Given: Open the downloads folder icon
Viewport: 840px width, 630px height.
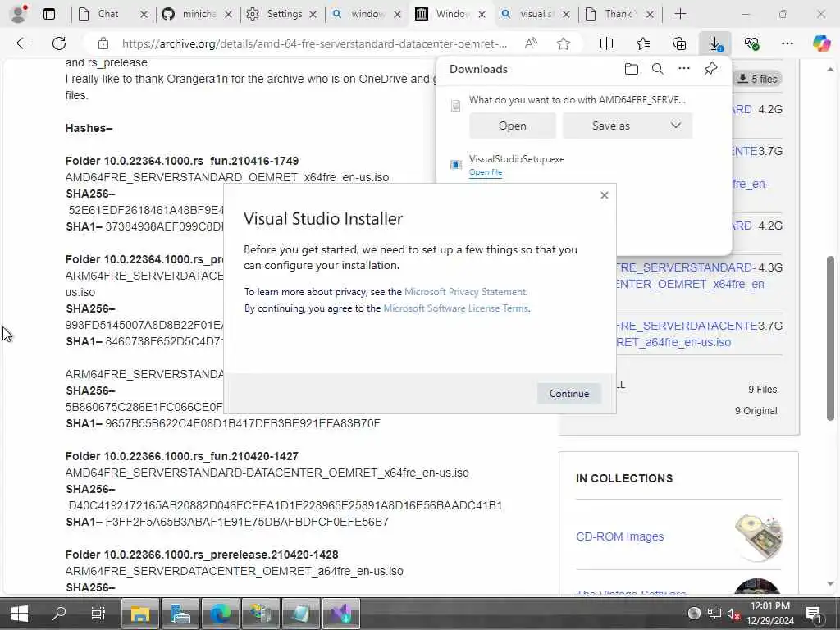Looking at the screenshot, I should (632, 69).
